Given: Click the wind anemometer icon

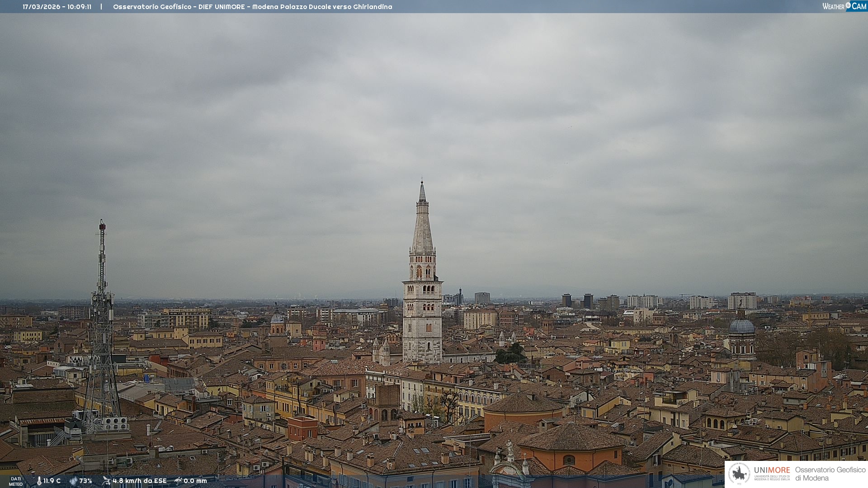Looking at the screenshot, I should pyautogui.click(x=106, y=481).
